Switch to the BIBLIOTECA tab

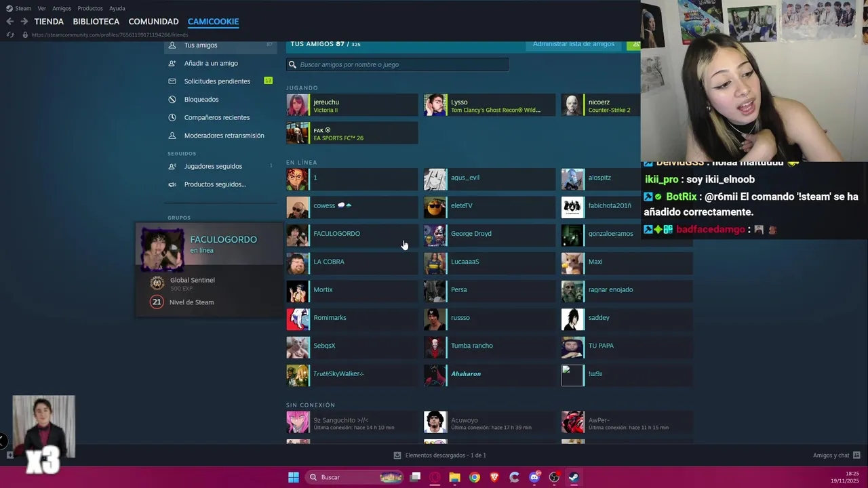[96, 22]
